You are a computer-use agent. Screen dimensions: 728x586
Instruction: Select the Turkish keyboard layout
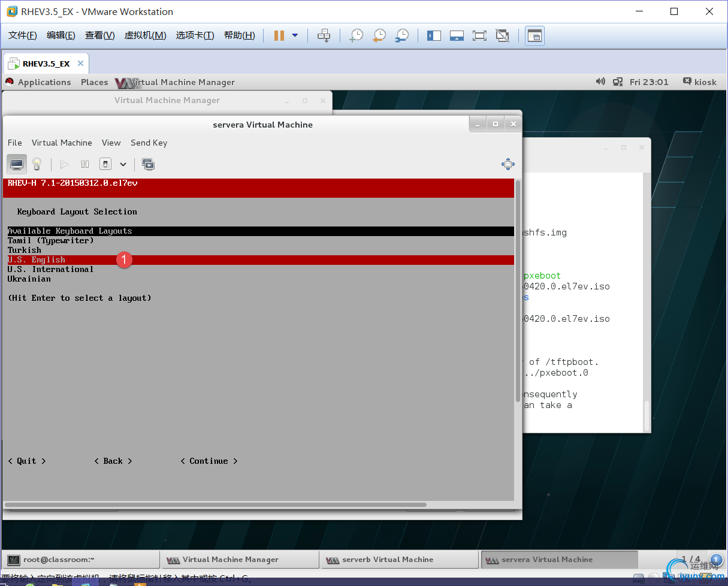[261, 250]
